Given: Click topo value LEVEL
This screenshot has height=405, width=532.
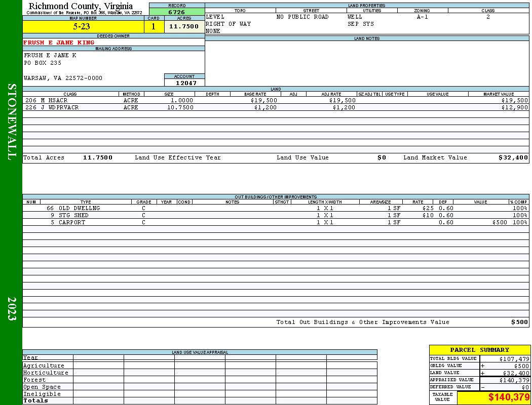Looking at the screenshot, I should 215,17.
